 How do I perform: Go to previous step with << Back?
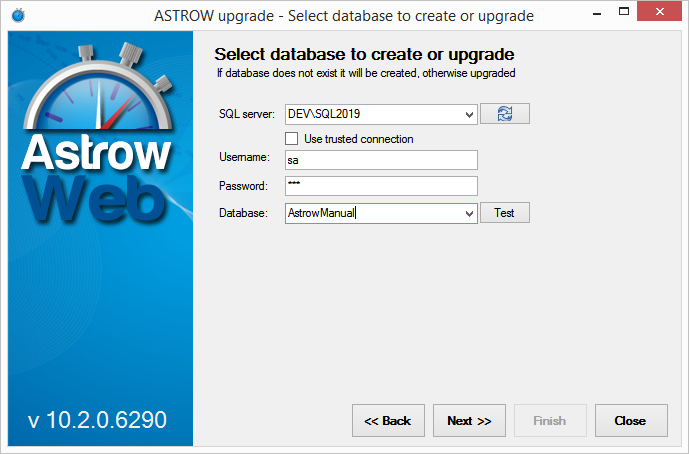[388, 421]
